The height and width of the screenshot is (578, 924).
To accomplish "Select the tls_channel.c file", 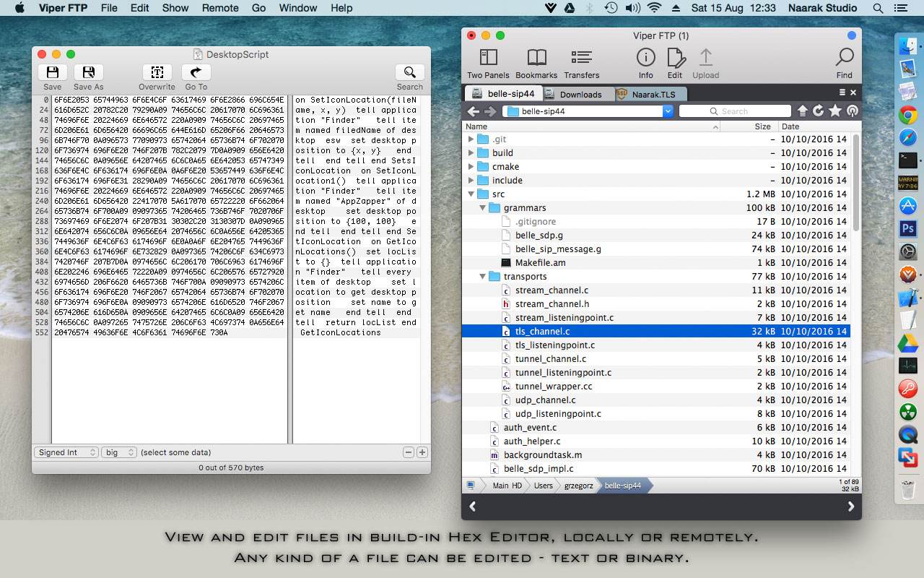I will pyautogui.click(x=656, y=331).
